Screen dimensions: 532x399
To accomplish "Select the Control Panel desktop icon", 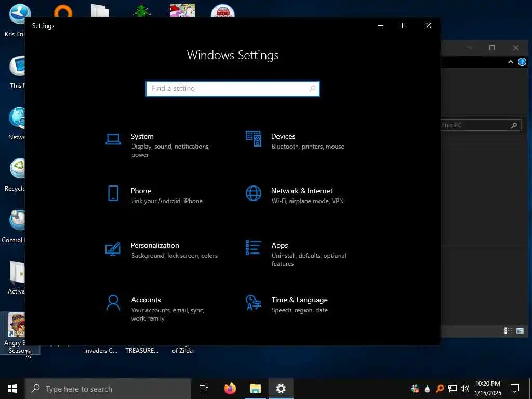I will (14, 227).
